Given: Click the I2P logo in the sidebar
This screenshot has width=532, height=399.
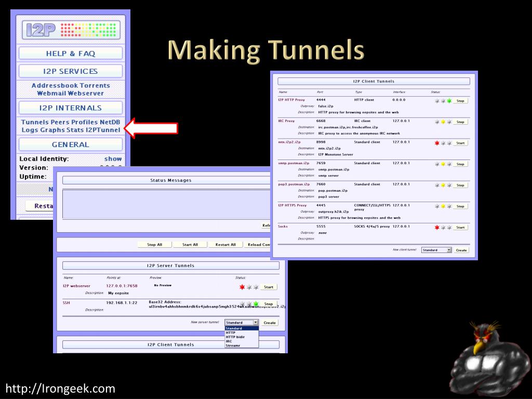Looking at the screenshot, I should tap(71, 30).
